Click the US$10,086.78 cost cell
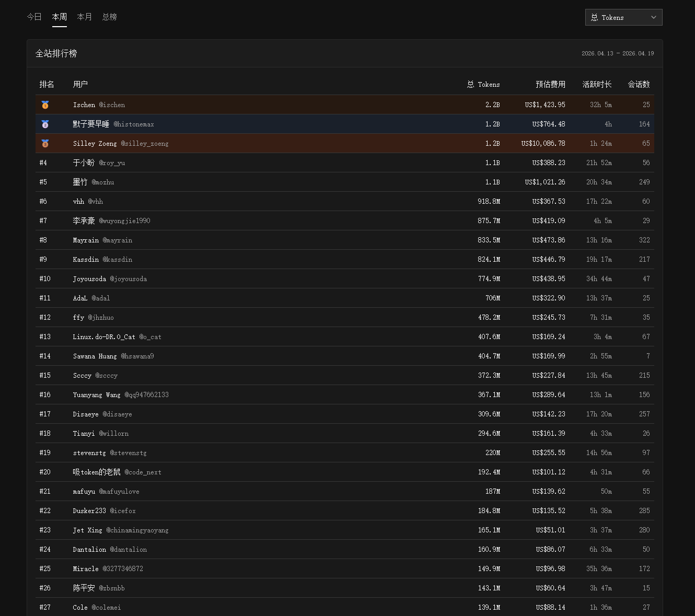The image size is (695, 616). (x=543, y=144)
